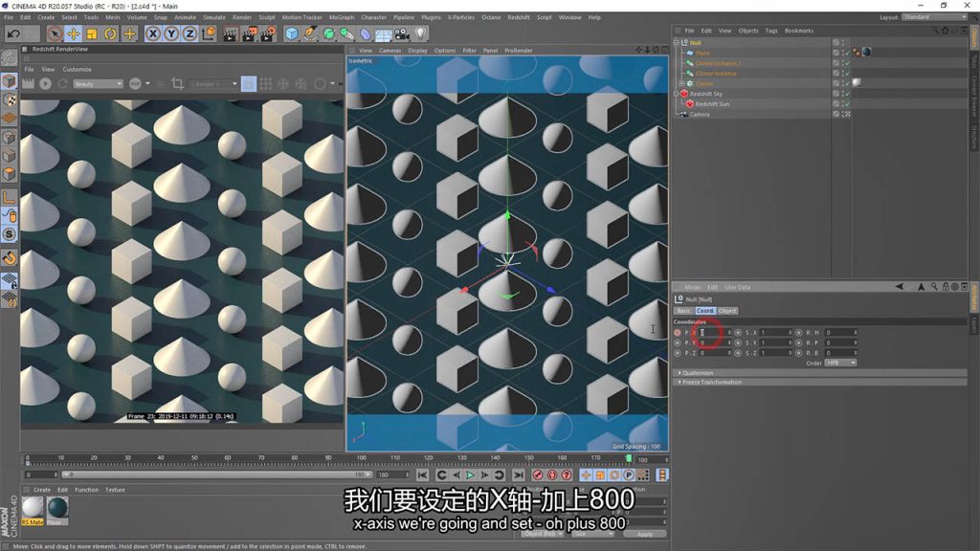980x551 pixels.
Task: Toggle the X axis lock
Action: 152,33
